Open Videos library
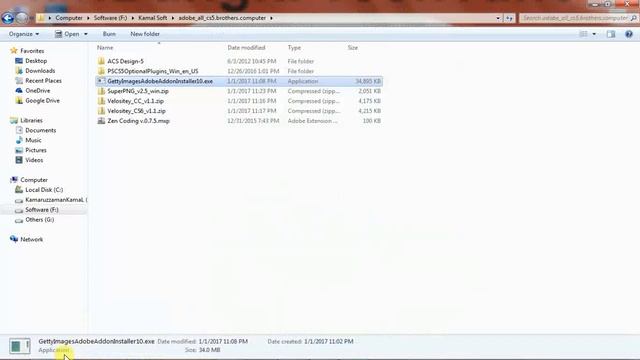Screen dimensions: 640x360 [x=34, y=160]
